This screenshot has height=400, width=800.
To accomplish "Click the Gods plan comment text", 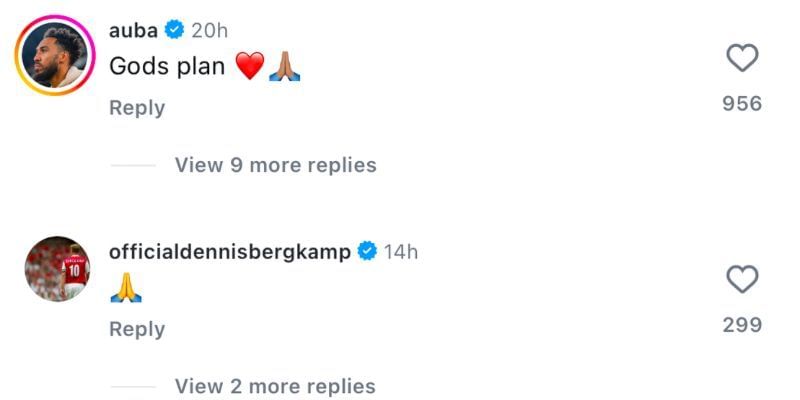I will tap(167, 67).
